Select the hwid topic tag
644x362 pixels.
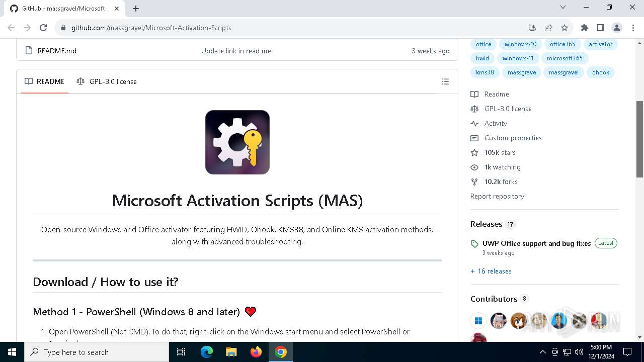(x=482, y=58)
